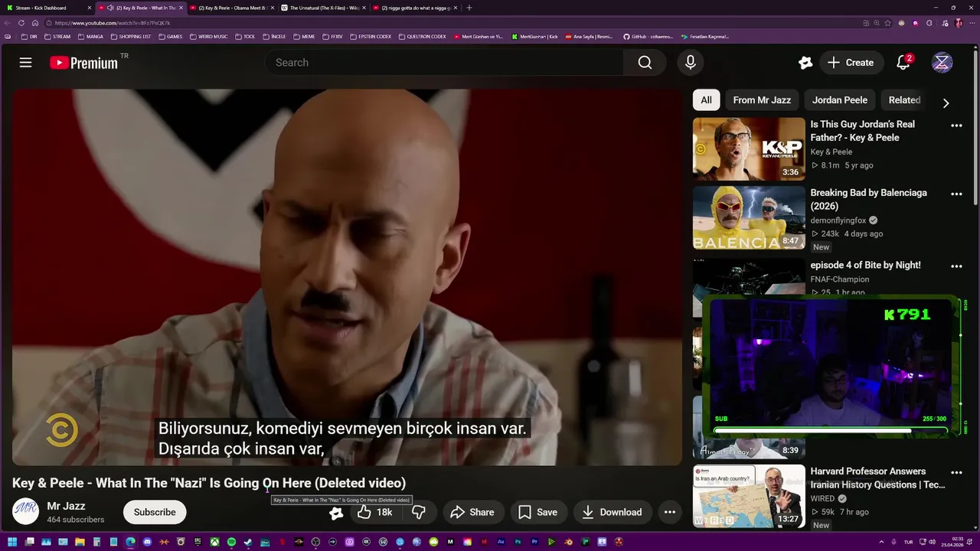The height and width of the screenshot is (551, 980).
Task: Select the All filter chip
Action: [706, 100]
